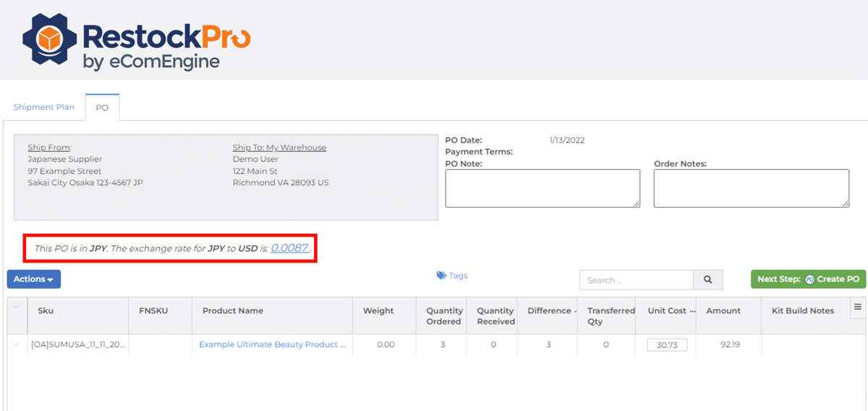Viewport: 868px width, 411px height.
Task: Edit the Unit Cost 30.73 field
Action: (666, 345)
